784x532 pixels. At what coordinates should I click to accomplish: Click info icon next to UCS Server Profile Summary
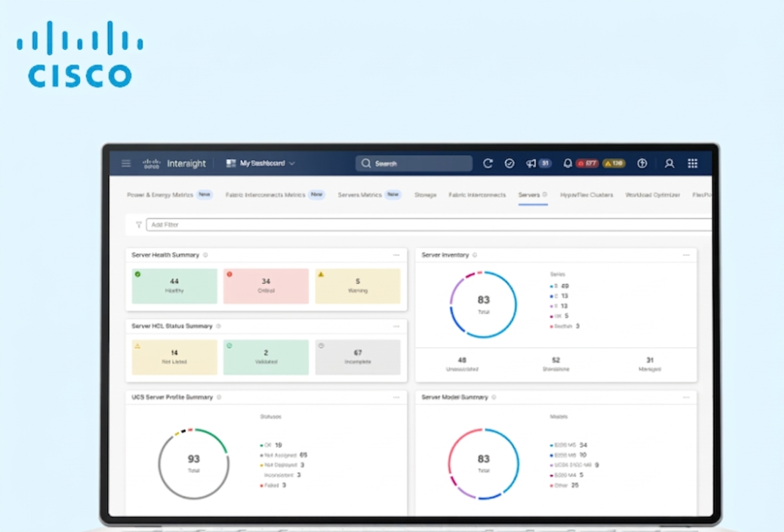[x=219, y=397]
